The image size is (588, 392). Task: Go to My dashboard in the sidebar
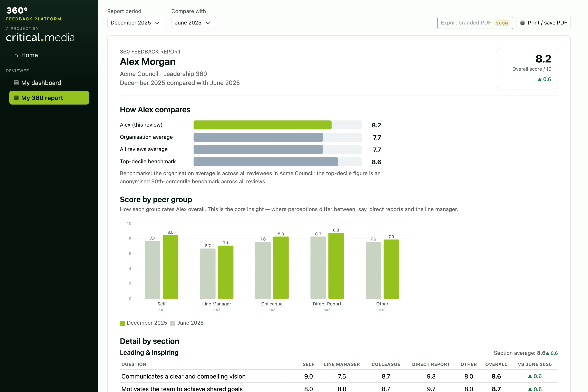coord(49,83)
